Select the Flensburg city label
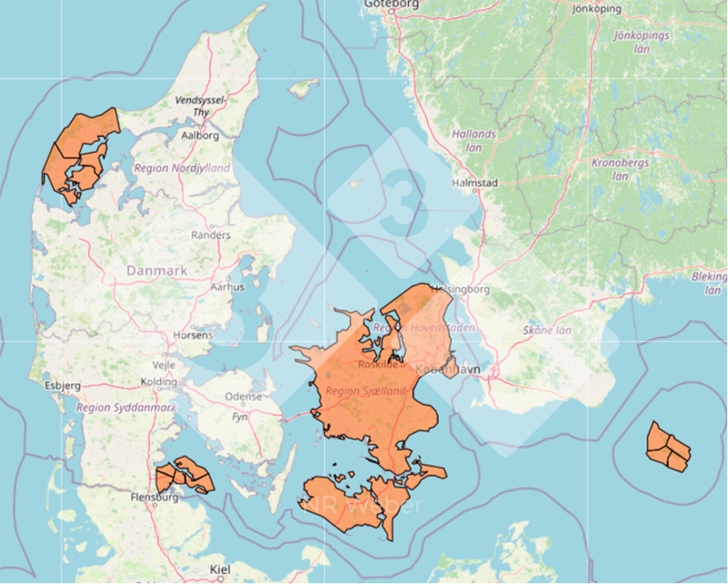This screenshot has height=584, width=728. [155, 497]
